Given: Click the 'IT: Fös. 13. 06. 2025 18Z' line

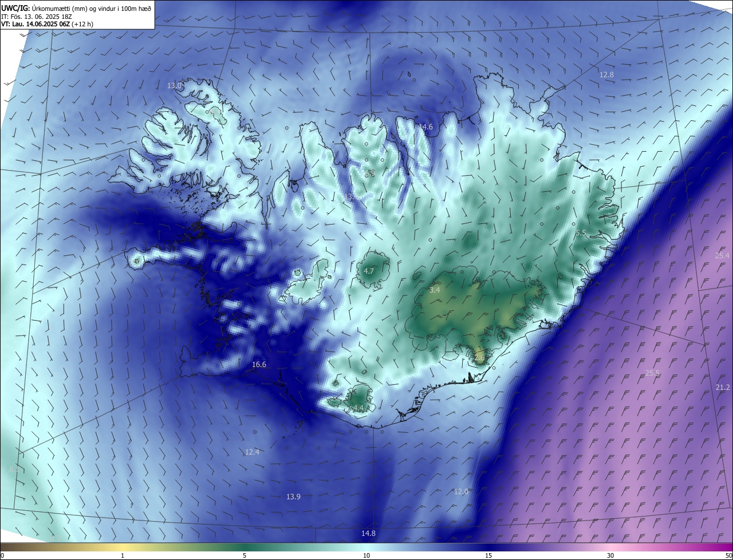Looking at the screenshot, I should [36, 17].
